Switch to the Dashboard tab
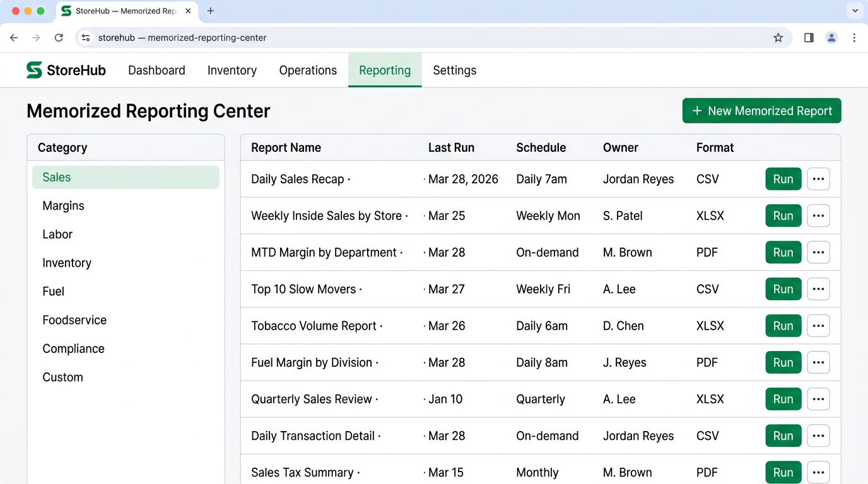 coord(156,71)
